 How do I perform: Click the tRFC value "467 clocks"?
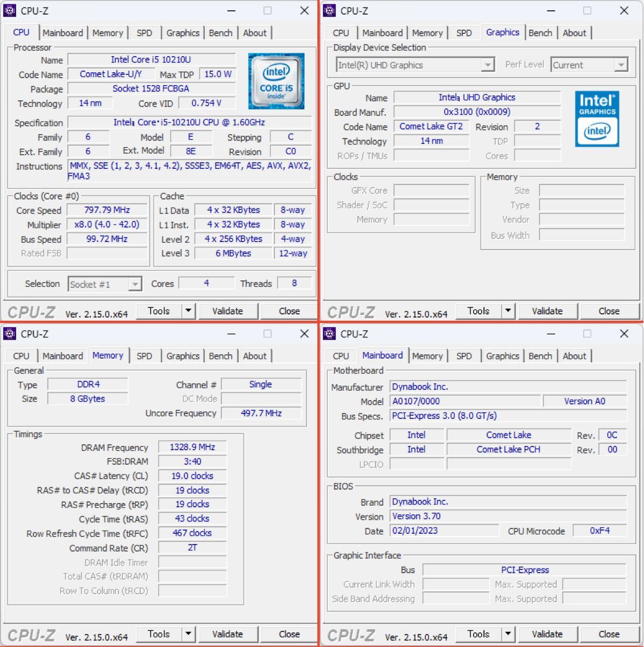coord(192,533)
